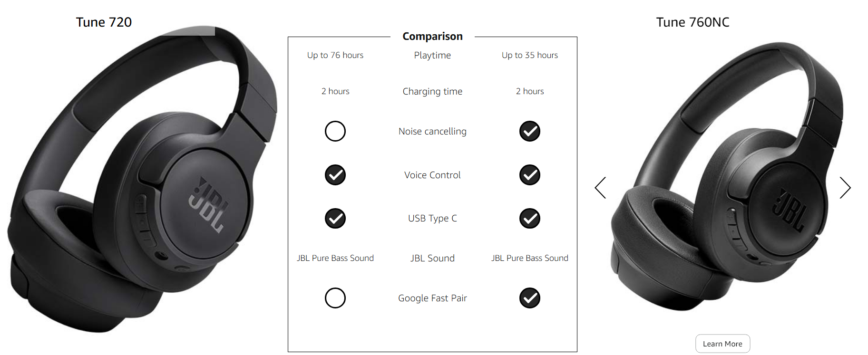Click the Tune 760NC Voice Control checkmark

point(530,175)
